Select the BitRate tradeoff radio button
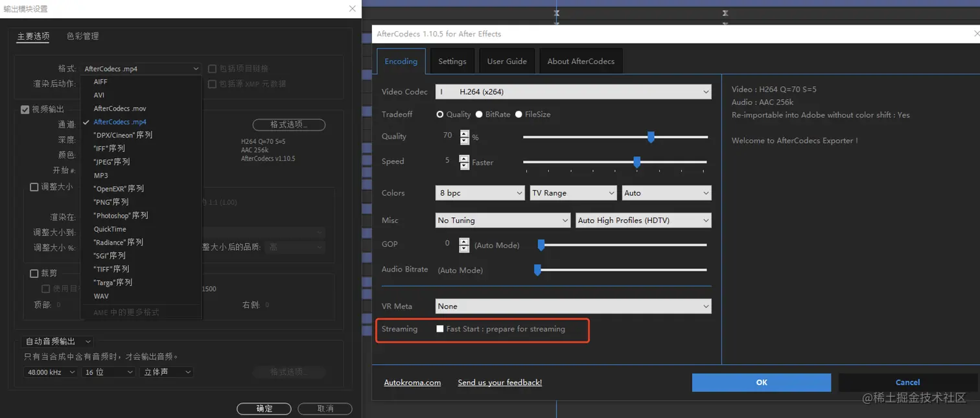The height and width of the screenshot is (418, 980). tap(479, 114)
